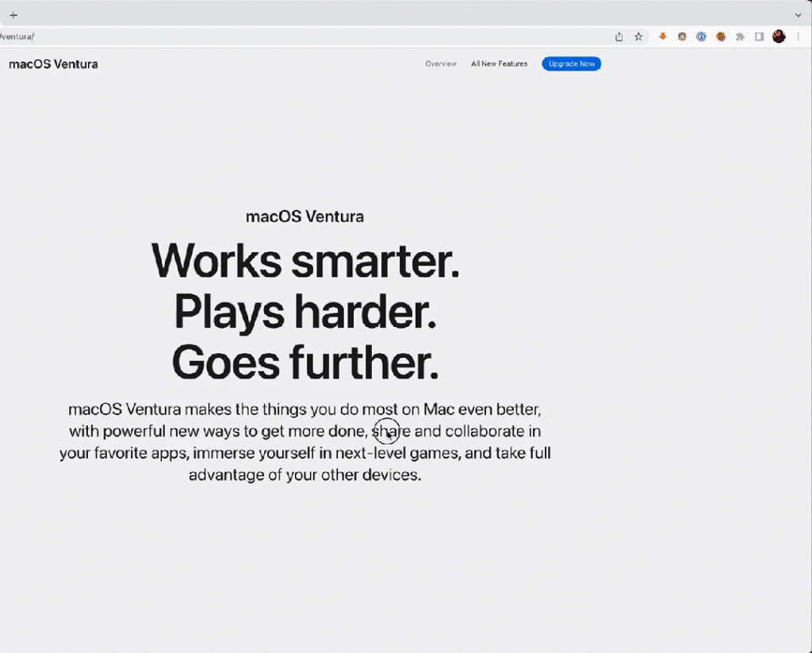This screenshot has height=653, width=812.
Task: Open the Chrome three-dot menu
Action: [799, 36]
